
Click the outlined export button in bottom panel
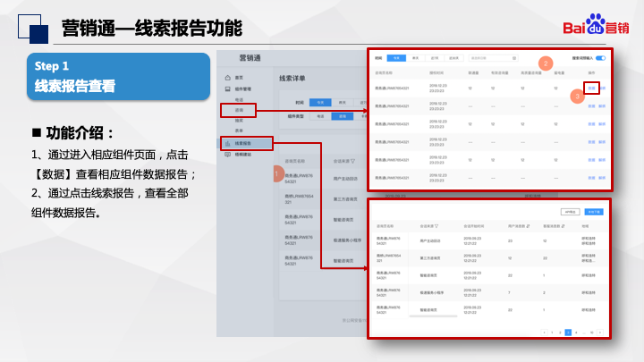pos(570,212)
